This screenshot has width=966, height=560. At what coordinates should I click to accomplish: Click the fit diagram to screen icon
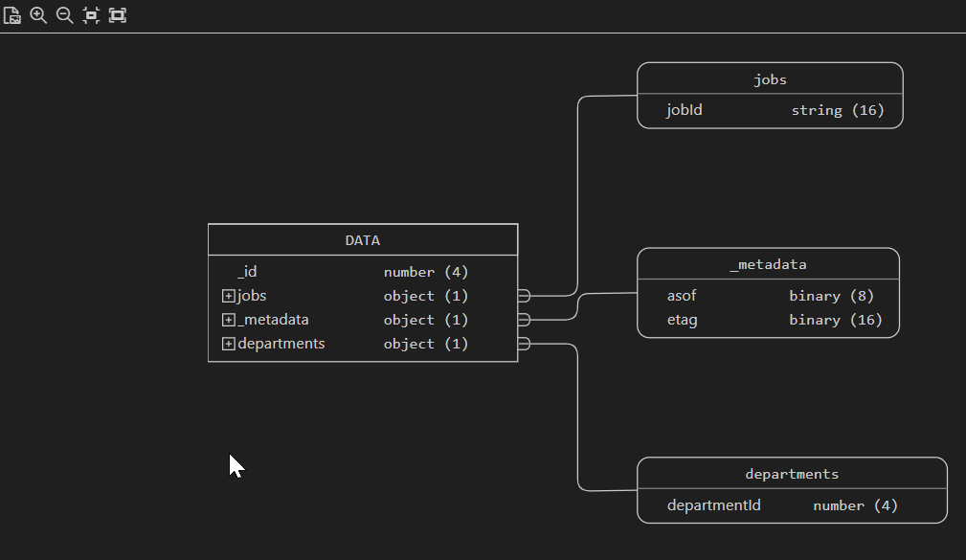pyautogui.click(x=117, y=15)
